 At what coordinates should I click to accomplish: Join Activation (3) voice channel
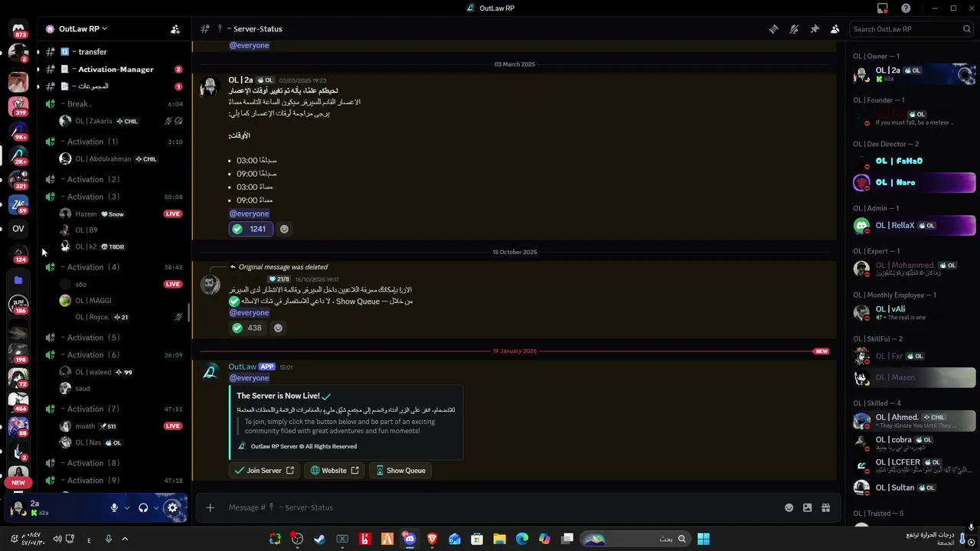tap(112, 197)
